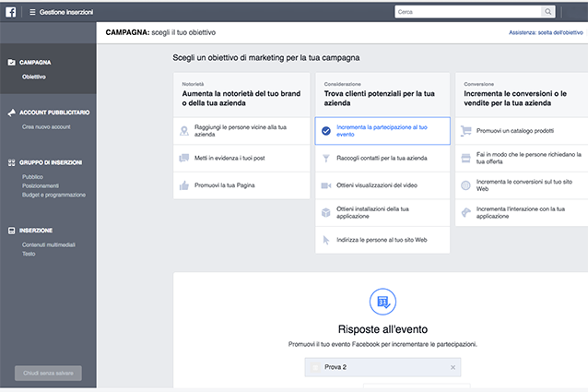The height and width of the screenshot is (392, 588).
Task: Select Raccogli contatti per la tua azienda
Action: point(382,159)
